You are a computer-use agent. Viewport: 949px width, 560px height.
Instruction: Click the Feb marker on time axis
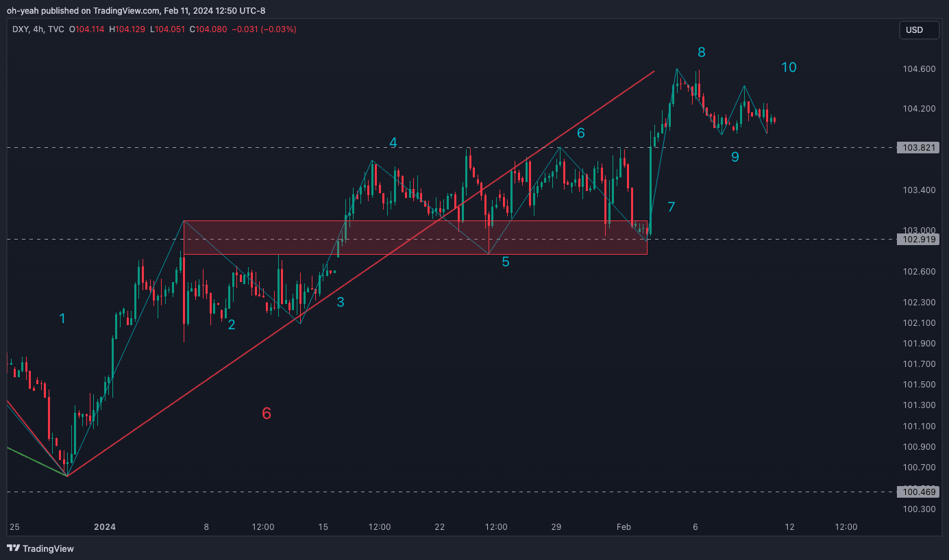click(624, 526)
